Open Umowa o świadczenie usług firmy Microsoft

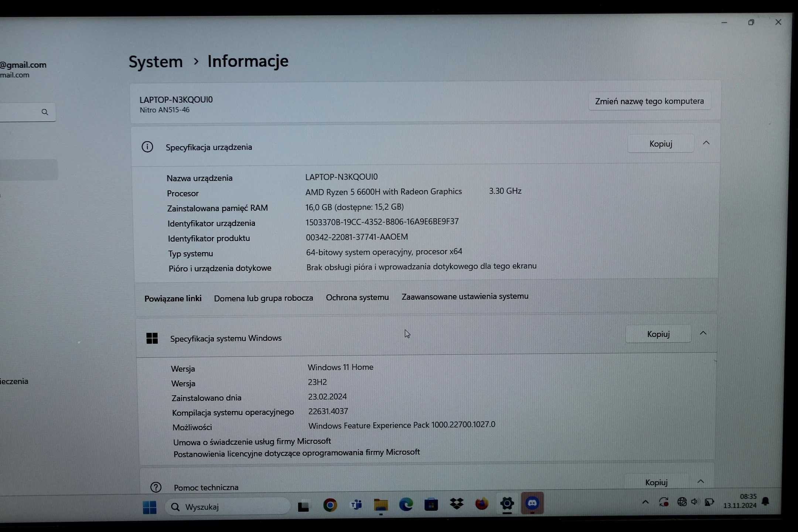[x=252, y=441]
